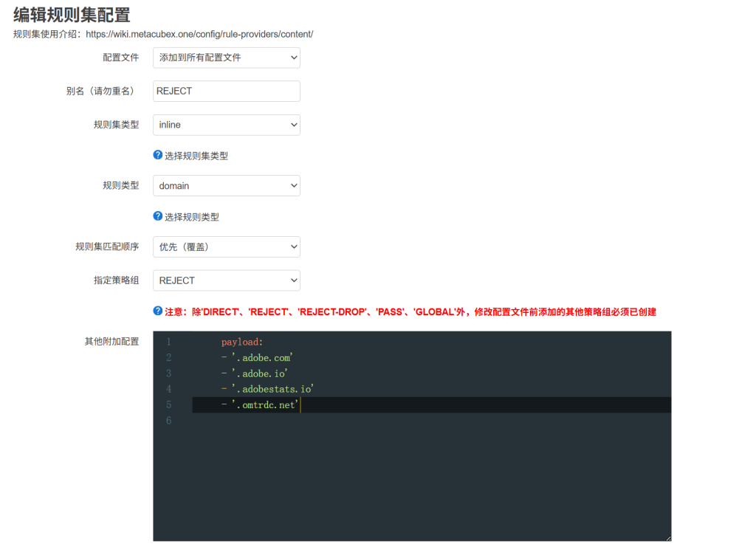Open the 规则集匹配顺序 dropdown
756x552 pixels.
click(226, 246)
